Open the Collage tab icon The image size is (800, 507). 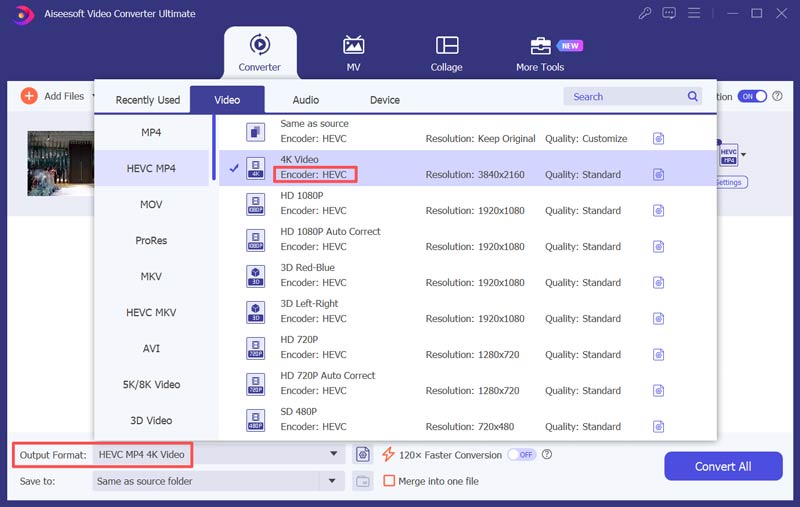coord(447,46)
